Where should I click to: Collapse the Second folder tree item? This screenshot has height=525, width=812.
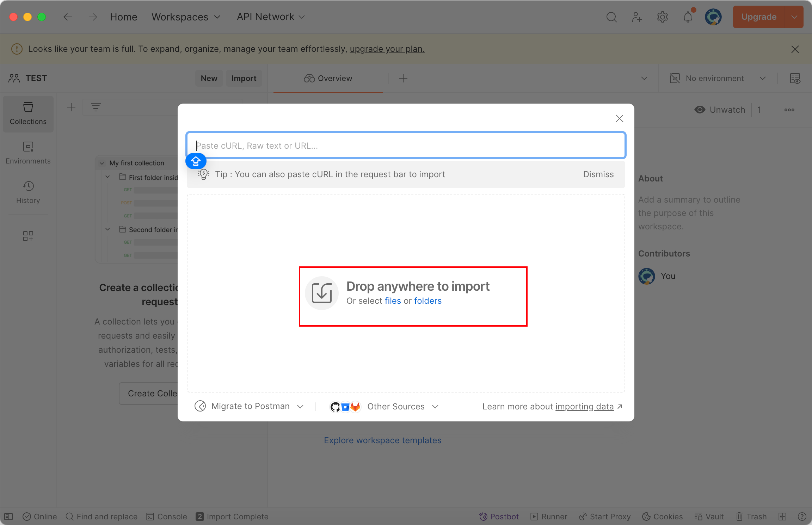(108, 229)
